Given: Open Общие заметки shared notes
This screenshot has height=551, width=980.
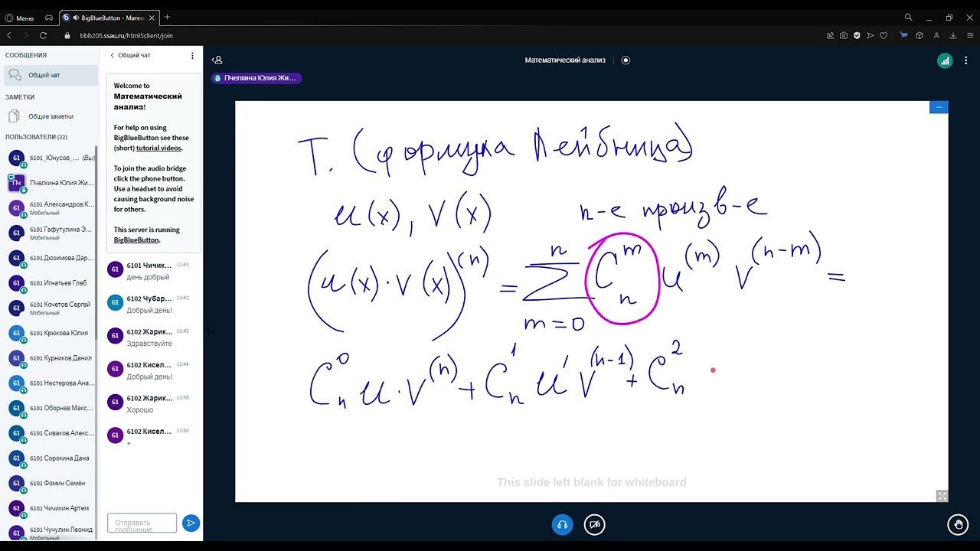Looking at the screenshot, I should (x=51, y=116).
